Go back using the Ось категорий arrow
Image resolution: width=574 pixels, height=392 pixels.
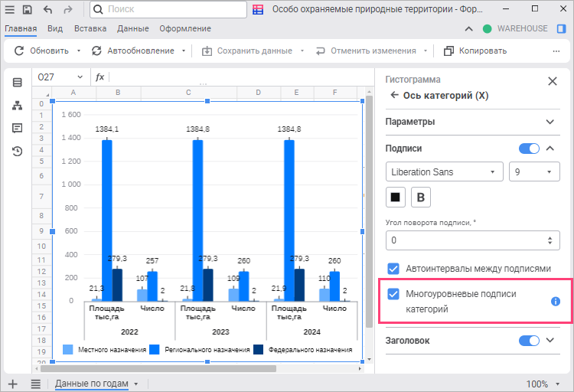[395, 96]
